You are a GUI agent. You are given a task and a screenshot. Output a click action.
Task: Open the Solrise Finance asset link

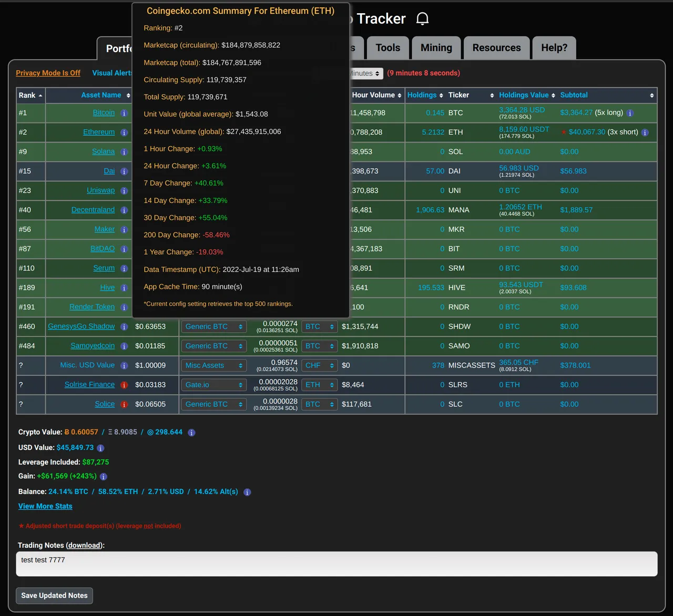pos(89,385)
